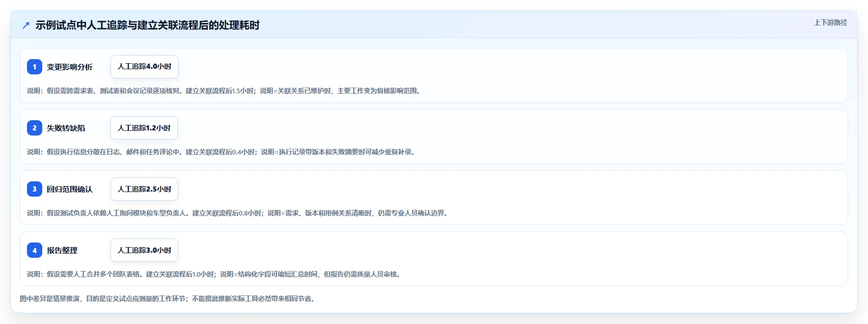Select the number 4 badge for 报告整理
868x324 pixels.
(35, 250)
